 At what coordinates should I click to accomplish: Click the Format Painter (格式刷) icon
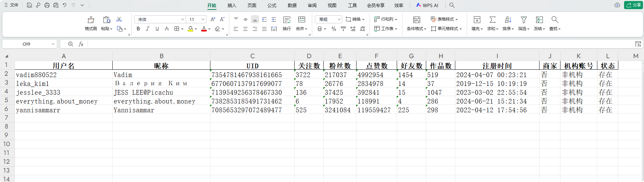point(91,20)
